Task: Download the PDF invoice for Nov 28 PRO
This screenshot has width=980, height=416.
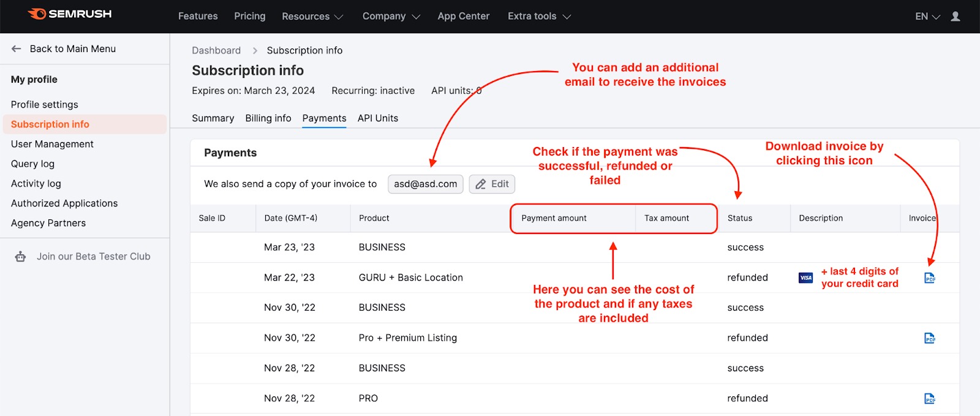Action: [x=930, y=399]
